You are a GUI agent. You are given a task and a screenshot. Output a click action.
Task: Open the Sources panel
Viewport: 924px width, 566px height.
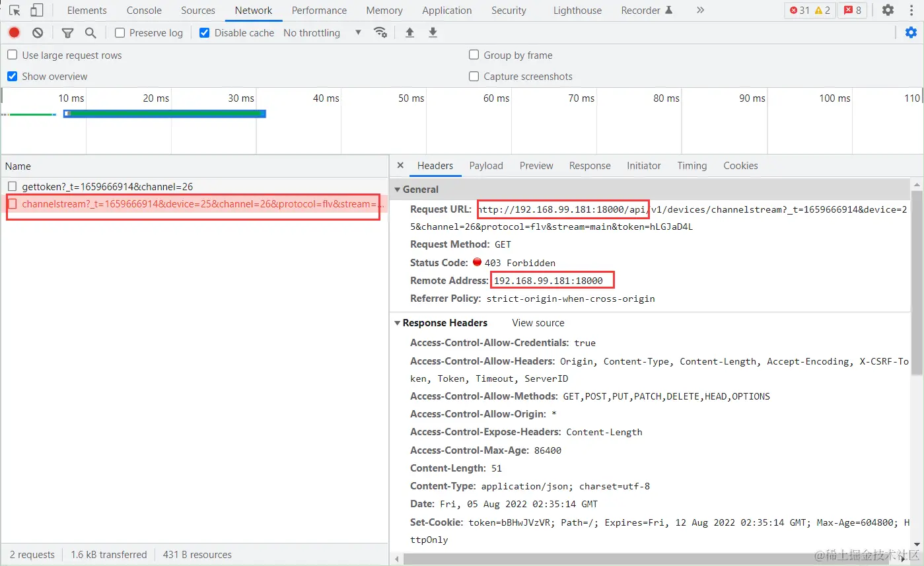tap(198, 11)
